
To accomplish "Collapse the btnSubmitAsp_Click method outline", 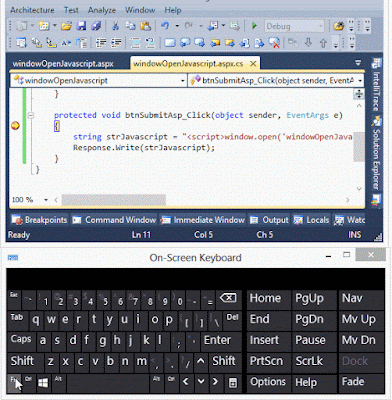I will click(x=31, y=116).
